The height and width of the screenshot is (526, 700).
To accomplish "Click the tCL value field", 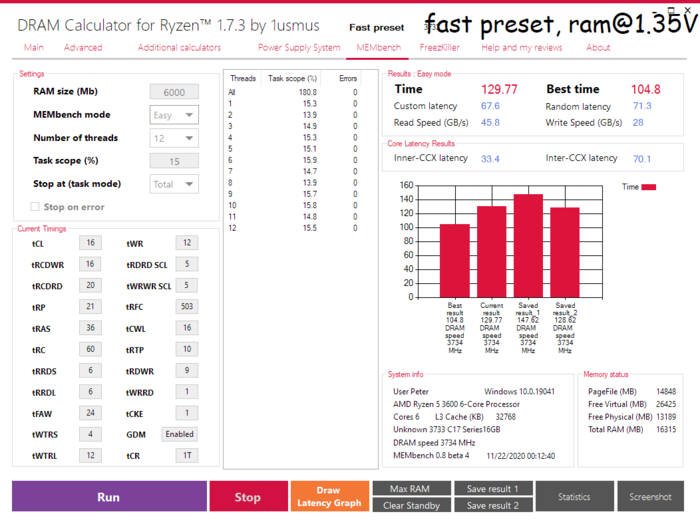I will click(91, 242).
